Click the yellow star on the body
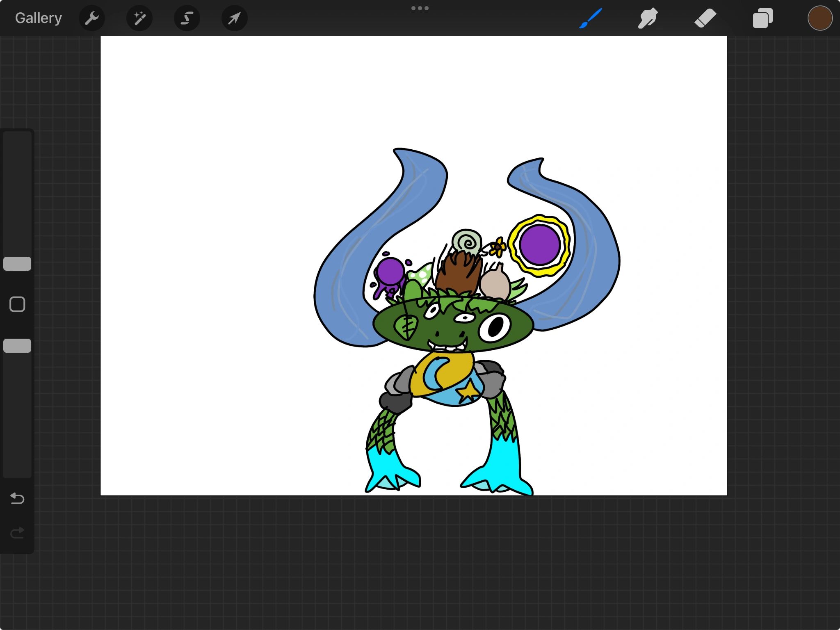The image size is (840, 630). [x=468, y=390]
